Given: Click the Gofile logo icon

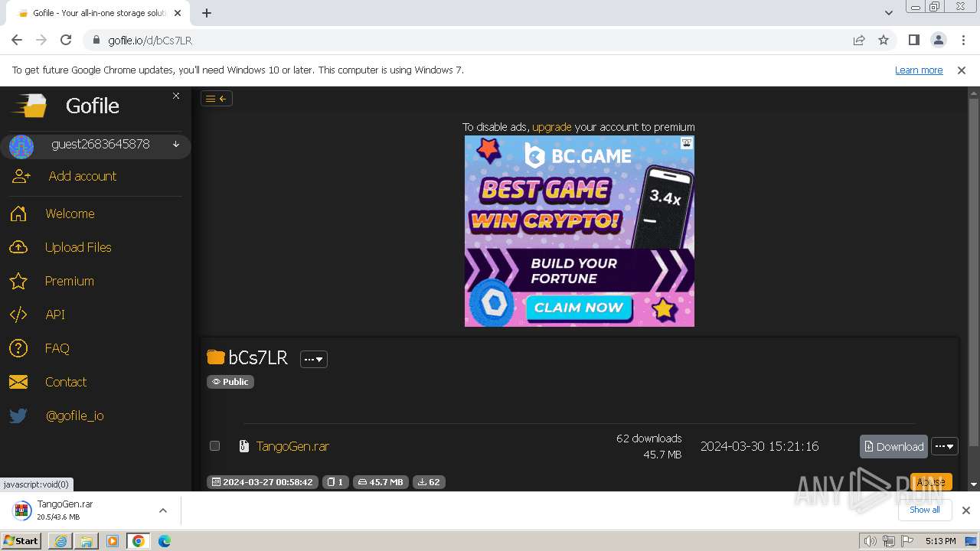Looking at the screenshot, I should (x=30, y=106).
